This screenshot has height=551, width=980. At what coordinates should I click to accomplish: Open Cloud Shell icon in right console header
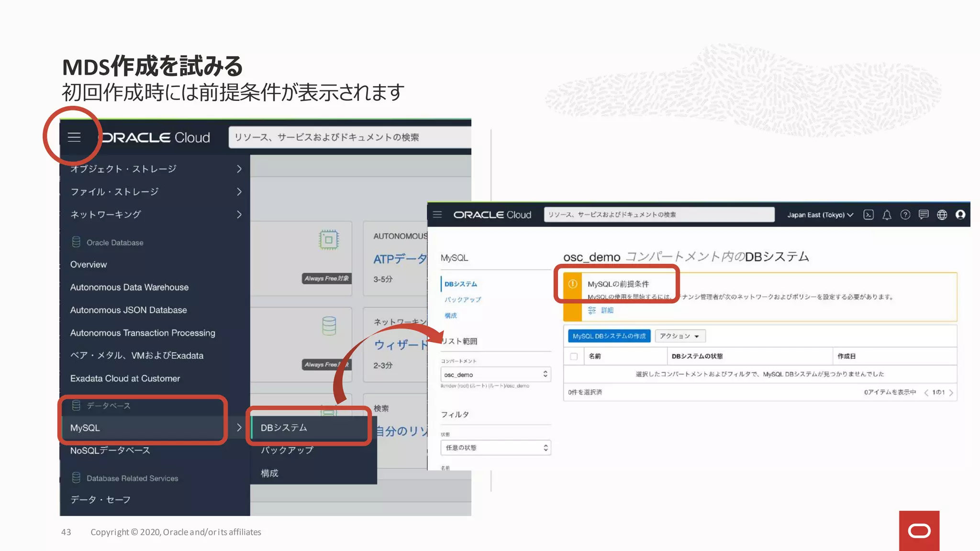coord(869,215)
